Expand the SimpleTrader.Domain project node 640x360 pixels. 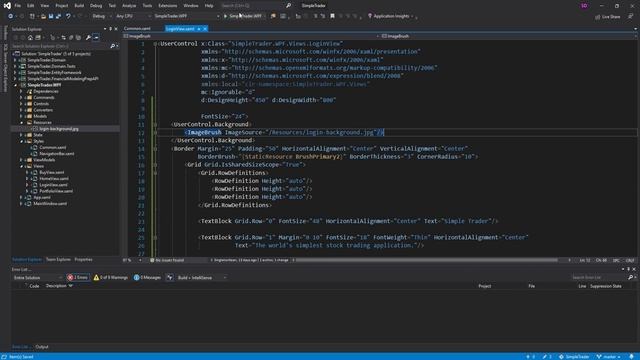coord(15,60)
